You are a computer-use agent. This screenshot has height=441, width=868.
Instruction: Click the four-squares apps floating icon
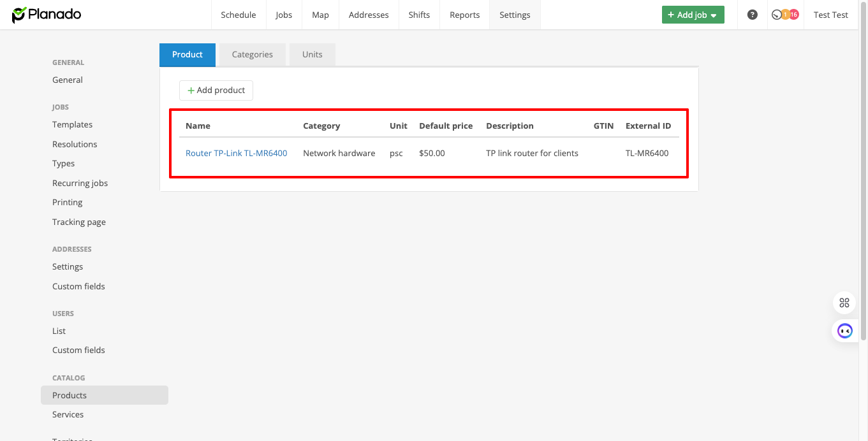[844, 303]
